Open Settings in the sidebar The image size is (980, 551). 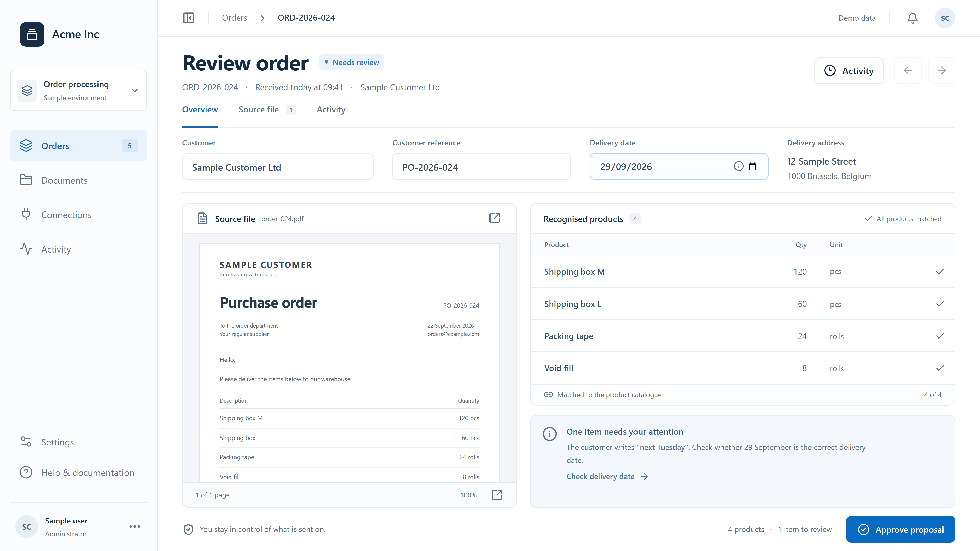click(78, 442)
